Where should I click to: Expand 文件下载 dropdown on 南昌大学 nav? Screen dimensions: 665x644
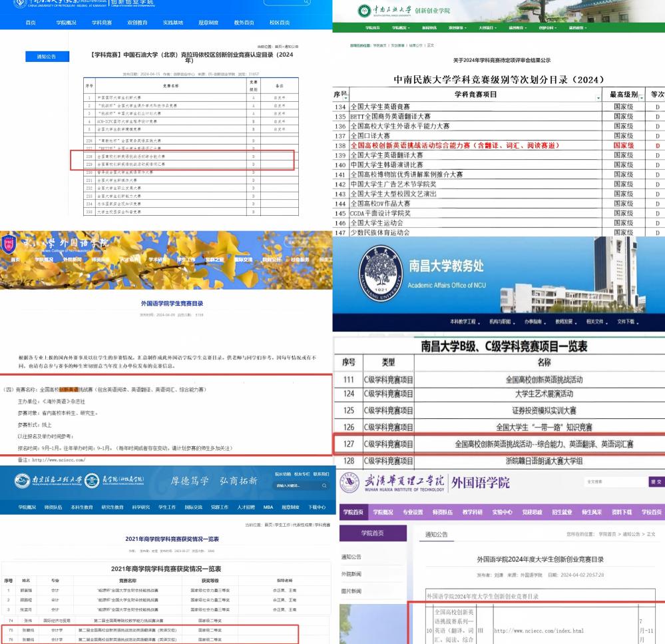(x=628, y=322)
